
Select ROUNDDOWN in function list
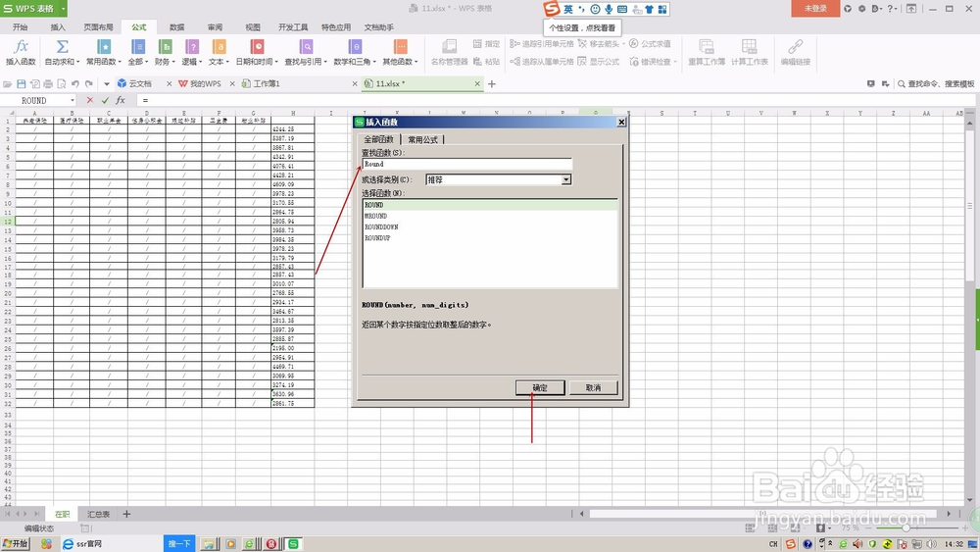(x=381, y=226)
